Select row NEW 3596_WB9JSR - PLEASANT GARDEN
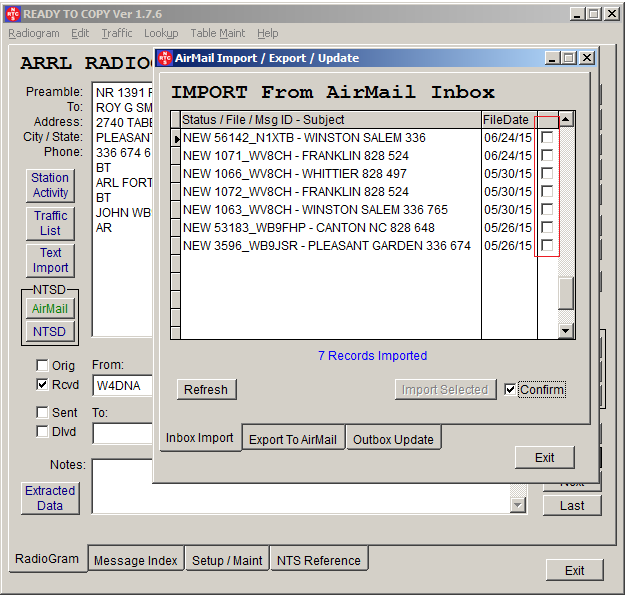 tap(331, 246)
